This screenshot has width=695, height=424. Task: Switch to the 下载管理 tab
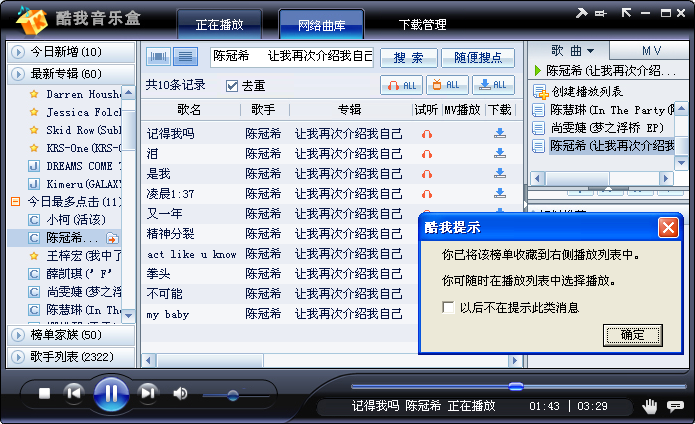(x=422, y=25)
